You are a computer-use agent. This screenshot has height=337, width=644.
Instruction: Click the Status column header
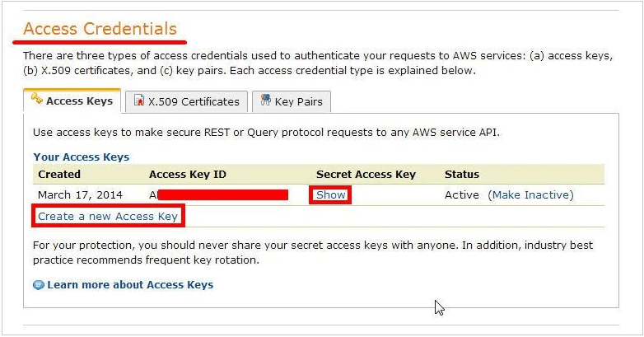461,175
